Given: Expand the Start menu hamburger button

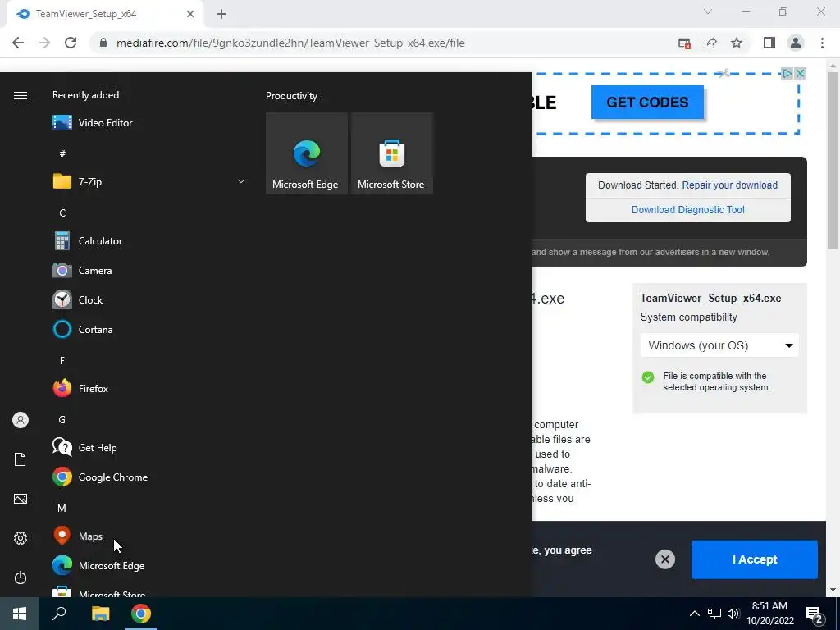Looking at the screenshot, I should 21,95.
